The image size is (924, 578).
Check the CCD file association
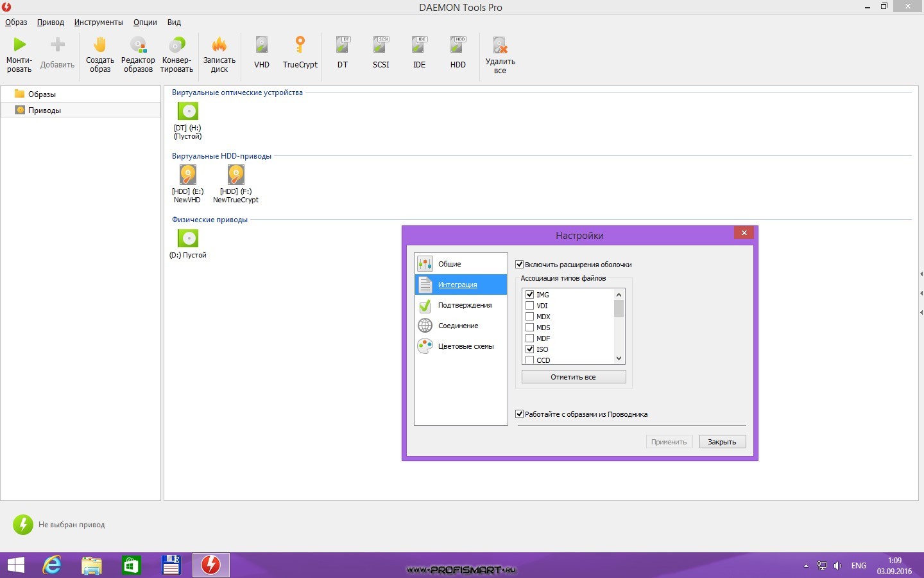click(530, 360)
